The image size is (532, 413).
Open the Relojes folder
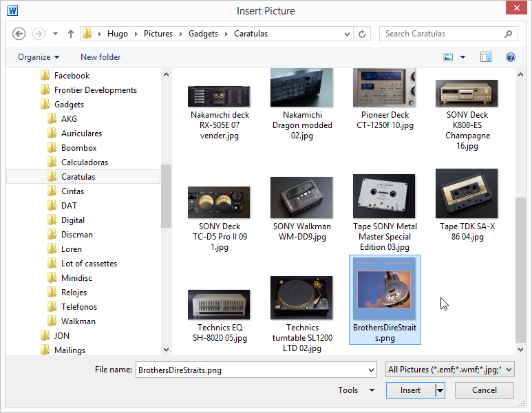pos(74,293)
